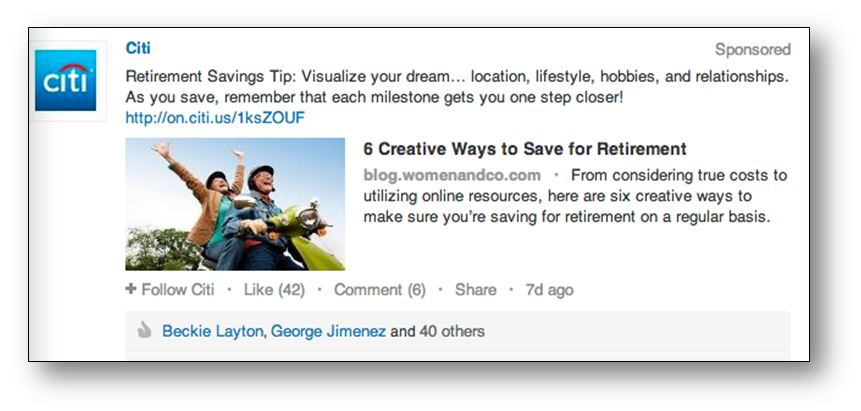This screenshot has width=861, height=411.
Task: View Beckie Layton's profile
Action: point(214,331)
